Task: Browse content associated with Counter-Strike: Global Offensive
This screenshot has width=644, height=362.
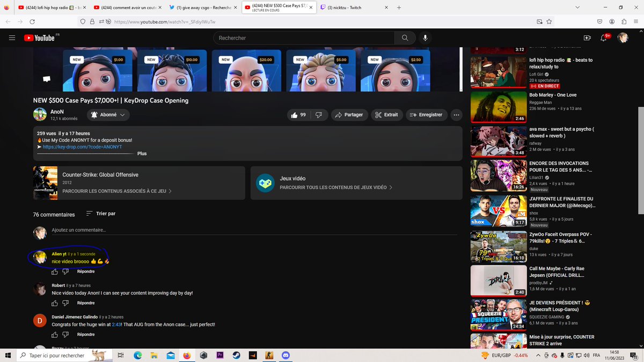Action: click(117, 191)
